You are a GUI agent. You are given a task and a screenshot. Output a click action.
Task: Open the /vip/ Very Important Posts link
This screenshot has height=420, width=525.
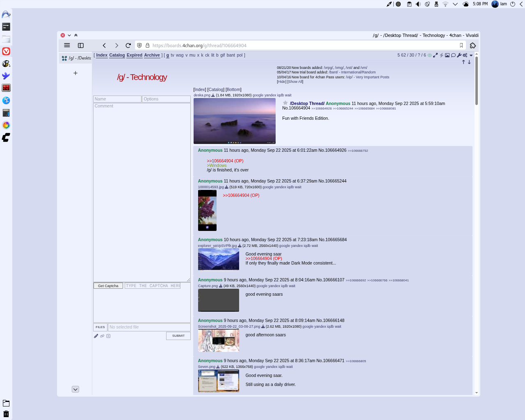[367, 77]
